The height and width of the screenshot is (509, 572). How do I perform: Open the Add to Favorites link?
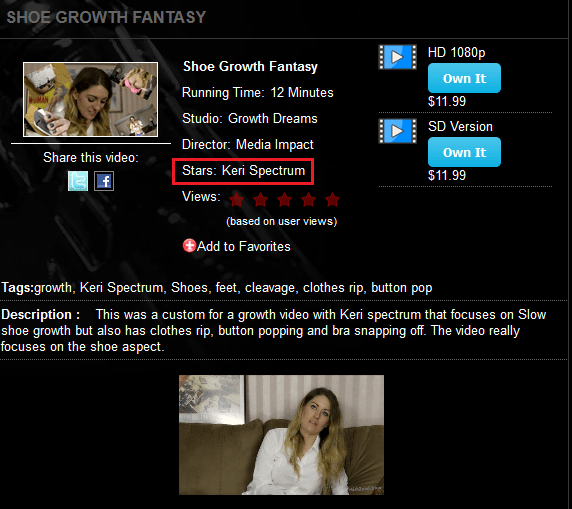pos(244,246)
